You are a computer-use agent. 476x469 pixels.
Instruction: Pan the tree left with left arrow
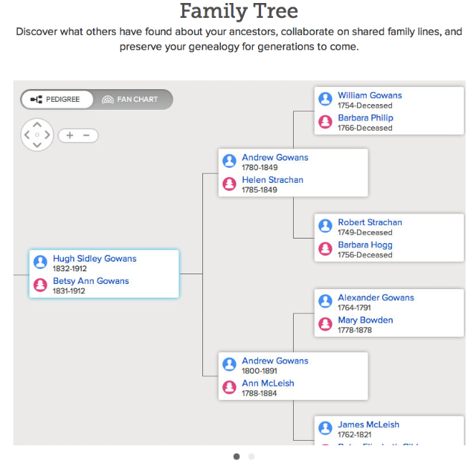[x=27, y=135]
